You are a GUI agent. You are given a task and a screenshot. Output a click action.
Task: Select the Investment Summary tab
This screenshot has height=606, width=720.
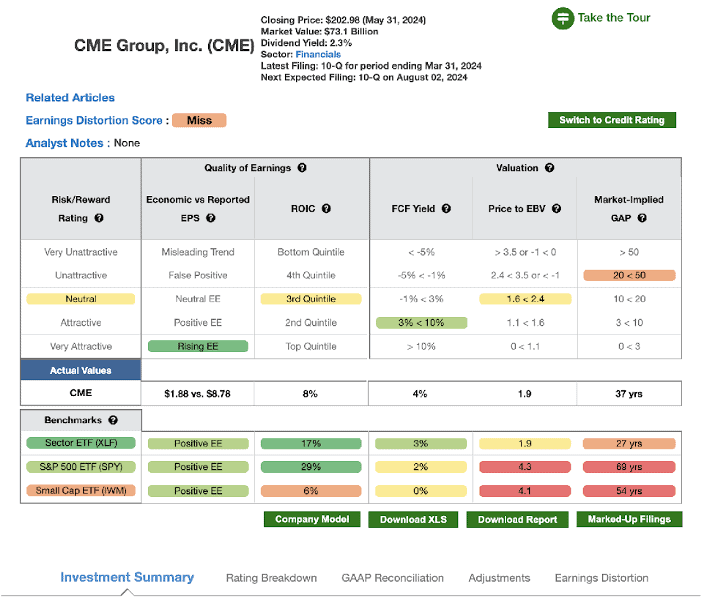pos(127,578)
